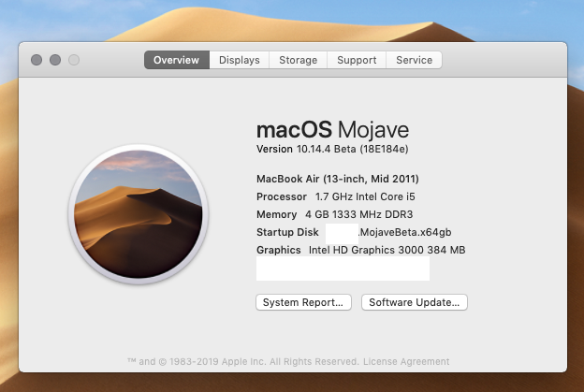
Task: Open the License Agreement link
Action: tap(406, 361)
